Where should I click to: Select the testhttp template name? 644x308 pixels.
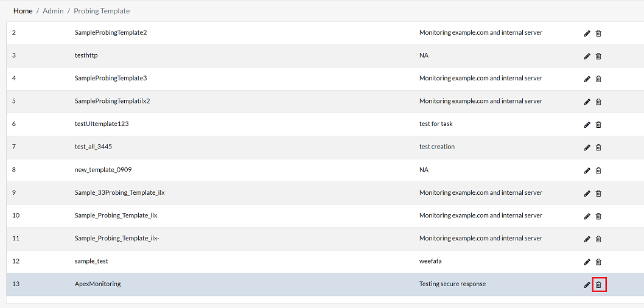coord(86,55)
